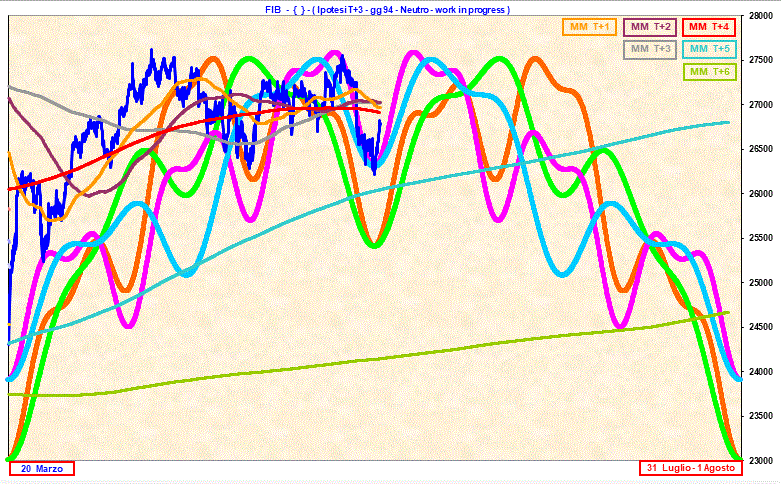
Task: Click the 27500 axis value
Action: 761,60
